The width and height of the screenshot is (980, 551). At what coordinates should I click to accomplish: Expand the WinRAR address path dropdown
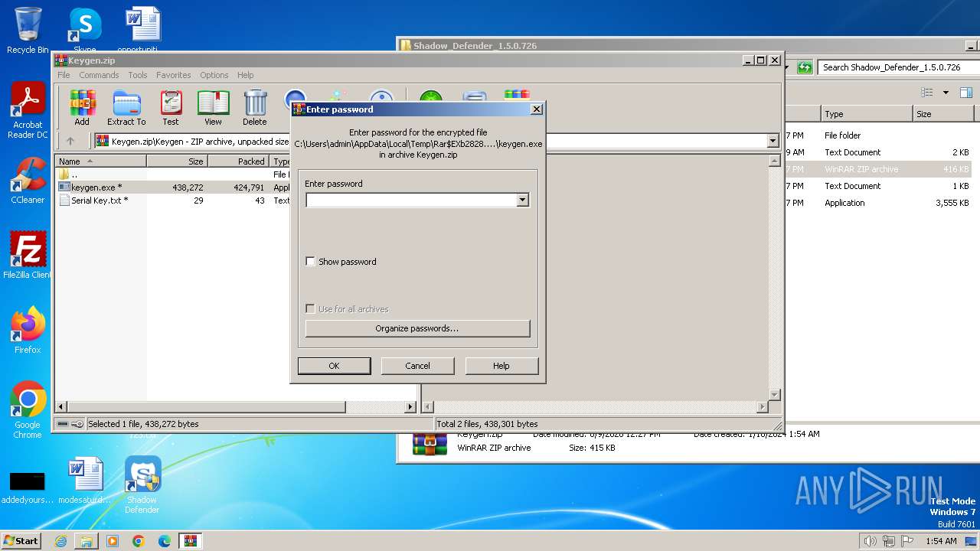pyautogui.click(x=773, y=141)
